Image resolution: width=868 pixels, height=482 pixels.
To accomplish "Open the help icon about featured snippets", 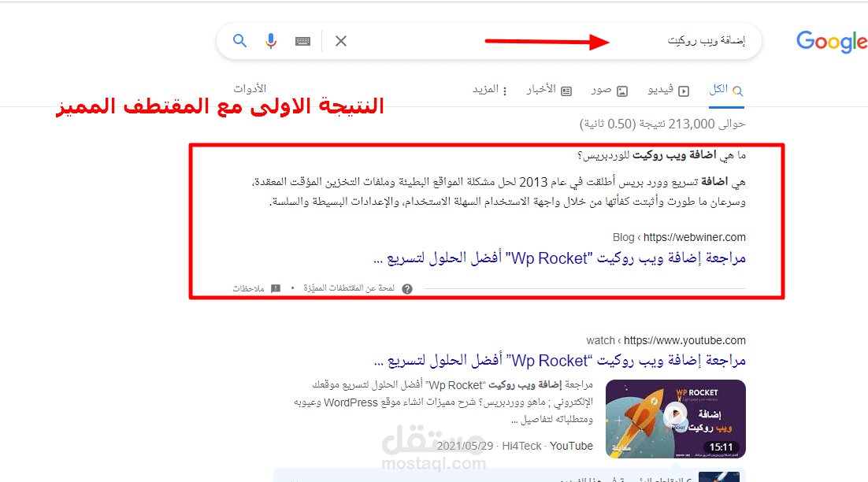I will [x=407, y=289].
